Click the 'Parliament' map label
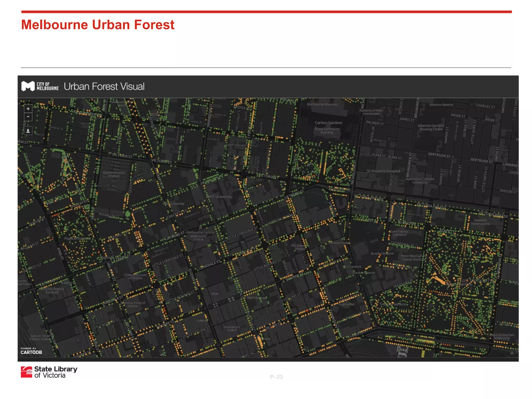The width and height of the screenshot is (532, 399). [x=353, y=267]
